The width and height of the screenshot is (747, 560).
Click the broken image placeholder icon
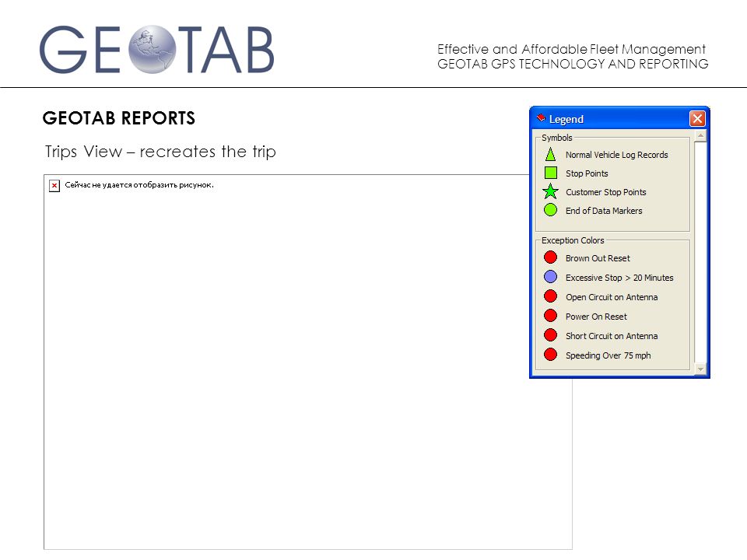click(54, 186)
